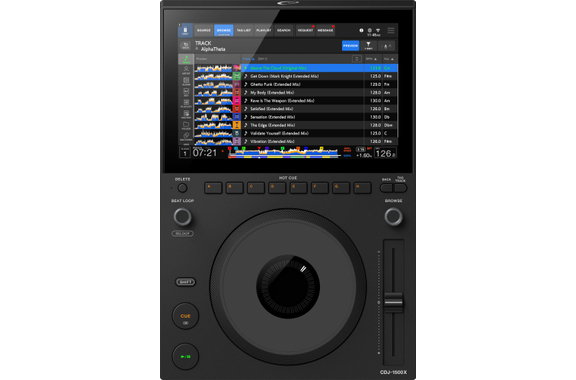Select the History category icon in sidebar
Screen dimensions: 576x380
(x=186, y=115)
